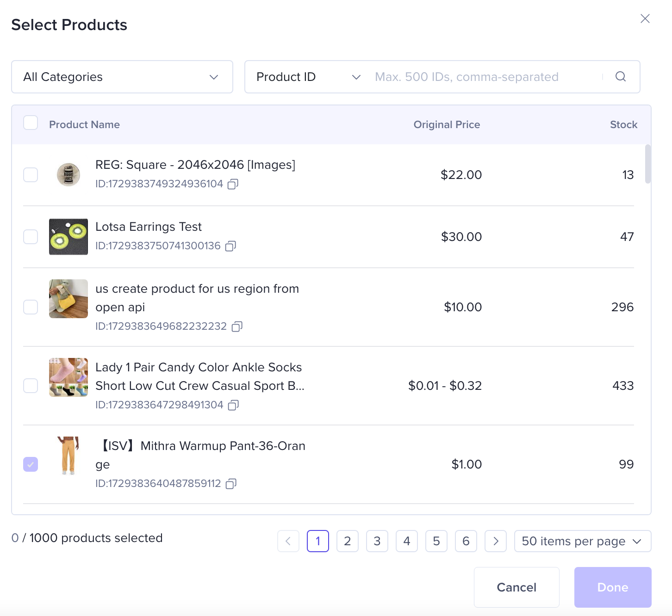The width and height of the screenshot is (672, 616).
Task: Copy ID of REG: Square product
Action: pos(233,184)
